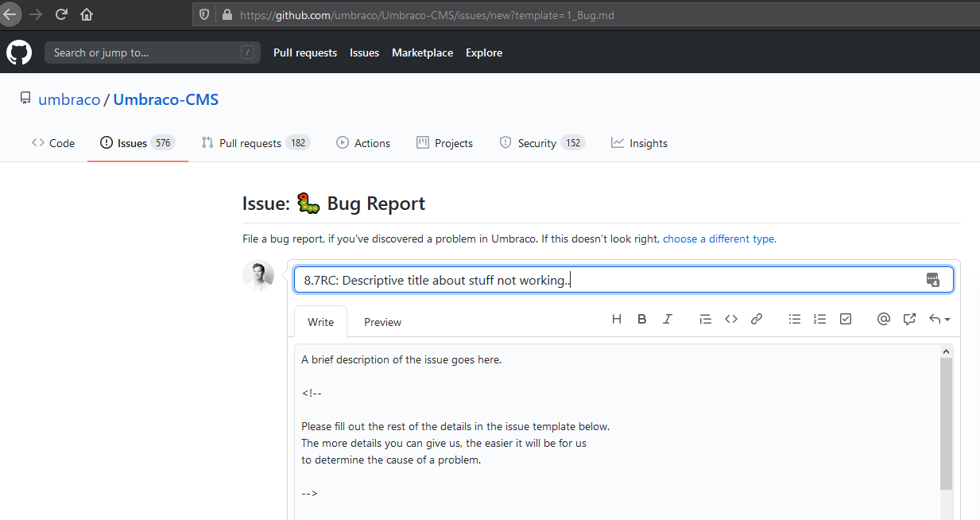980x520 pixels.
Task: Open the umbraco owner link
Action: [x=69, y=99]
